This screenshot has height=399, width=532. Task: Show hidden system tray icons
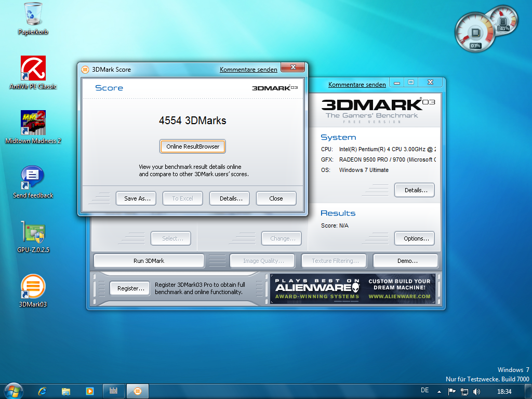pyautogui.click(x=439, y=391)
